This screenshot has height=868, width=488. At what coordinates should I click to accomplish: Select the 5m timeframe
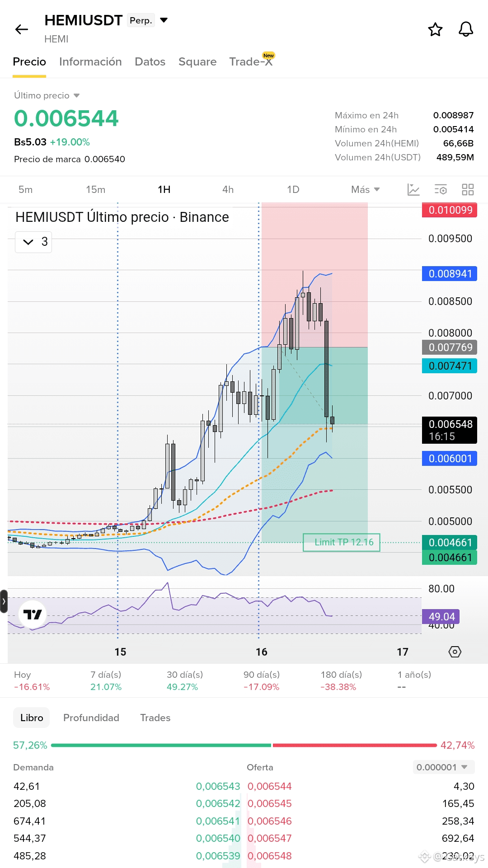click(26, 189)
